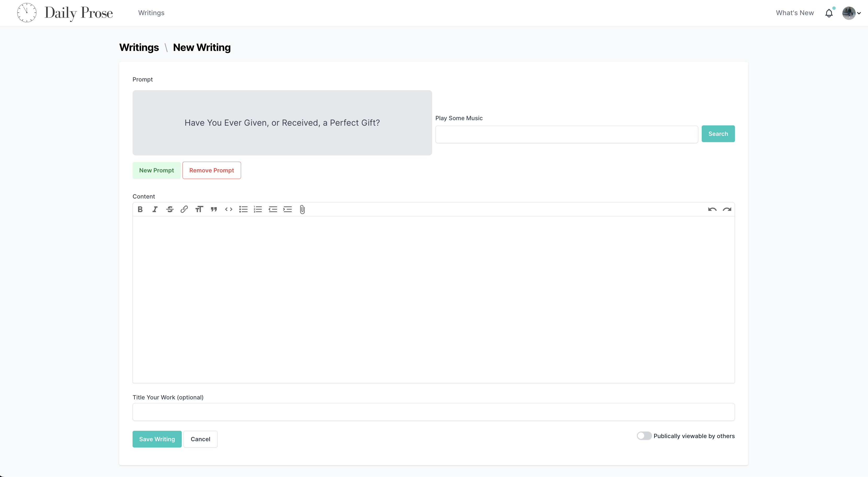Click the New Writing breadcrumb heading

[x=202, y=48]
